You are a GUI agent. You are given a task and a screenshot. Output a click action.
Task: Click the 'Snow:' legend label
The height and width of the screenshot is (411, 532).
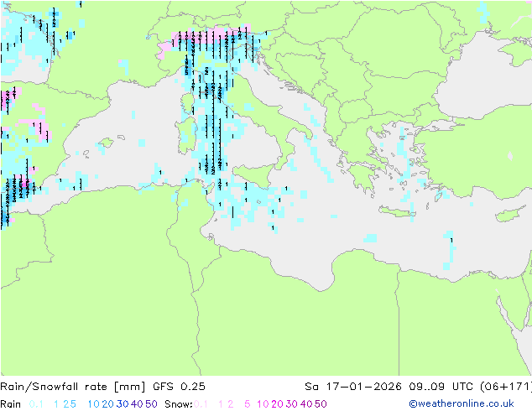tap(179, 404)
